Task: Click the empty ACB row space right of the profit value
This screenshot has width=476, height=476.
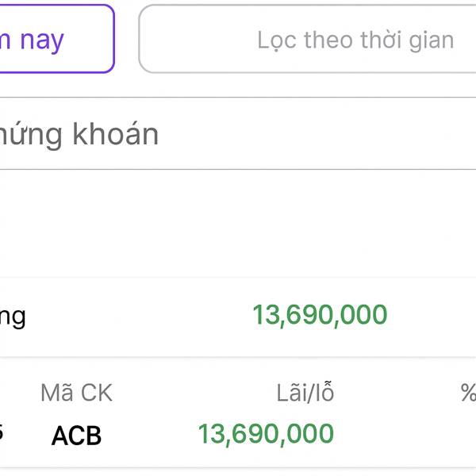Action: click(405, 435)
